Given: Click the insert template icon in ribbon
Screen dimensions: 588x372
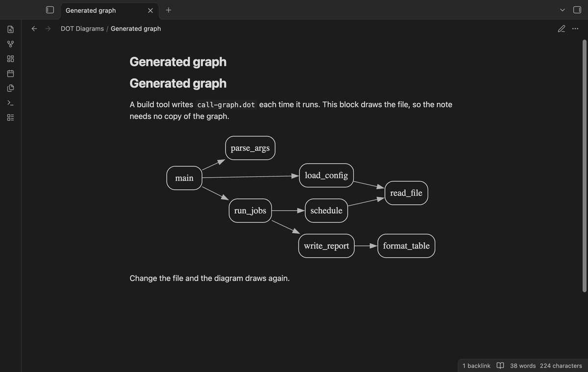Looking at the screenshot, I should [x=11, y=88].
